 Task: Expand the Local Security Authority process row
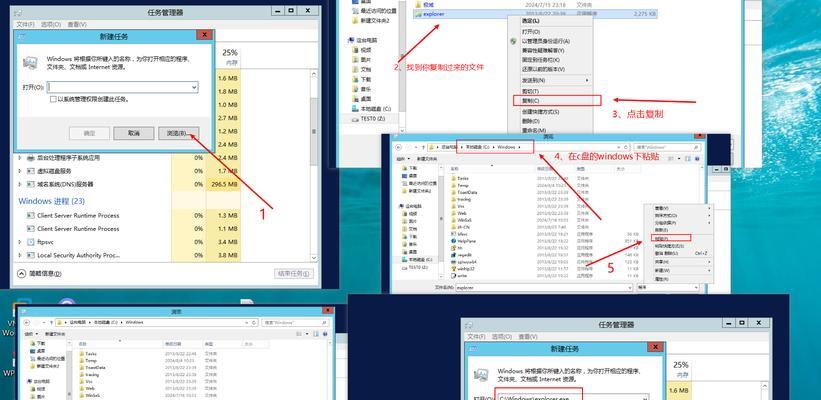pyautogui.click(x=20, y=255)
